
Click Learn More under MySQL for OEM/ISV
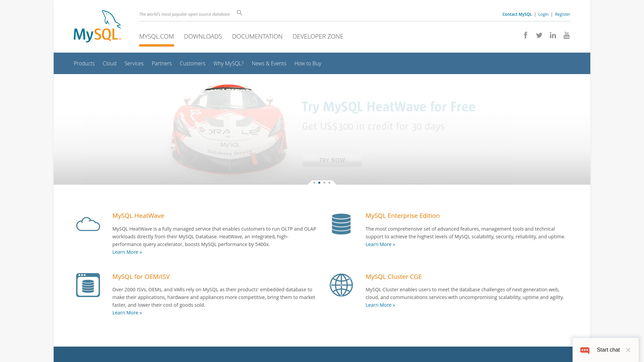coord(127,313)
